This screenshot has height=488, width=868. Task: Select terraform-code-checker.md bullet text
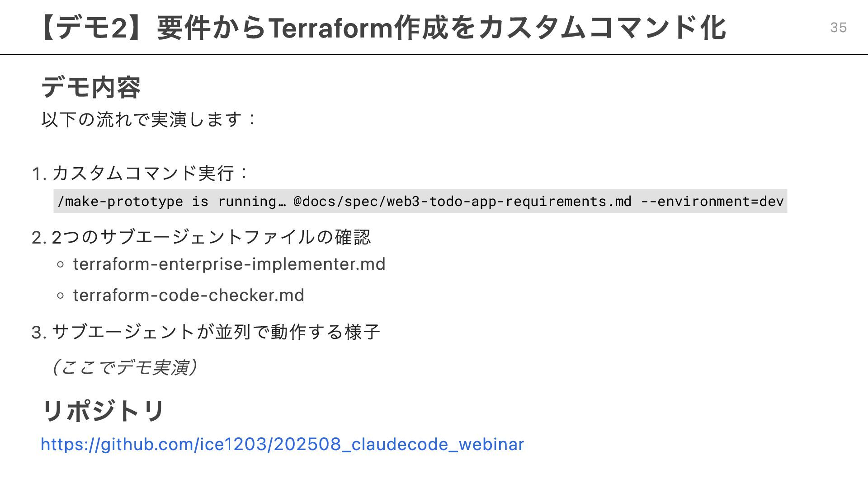[x=189, y=295]
